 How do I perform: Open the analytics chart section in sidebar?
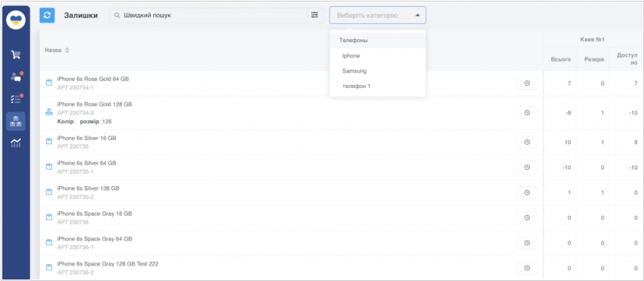point(15,143)
